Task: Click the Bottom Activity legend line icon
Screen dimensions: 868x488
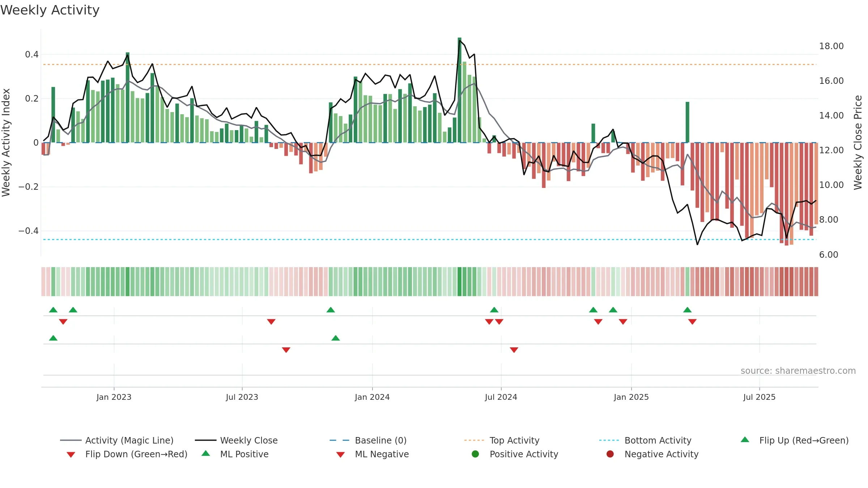Action: pos(609,440)
